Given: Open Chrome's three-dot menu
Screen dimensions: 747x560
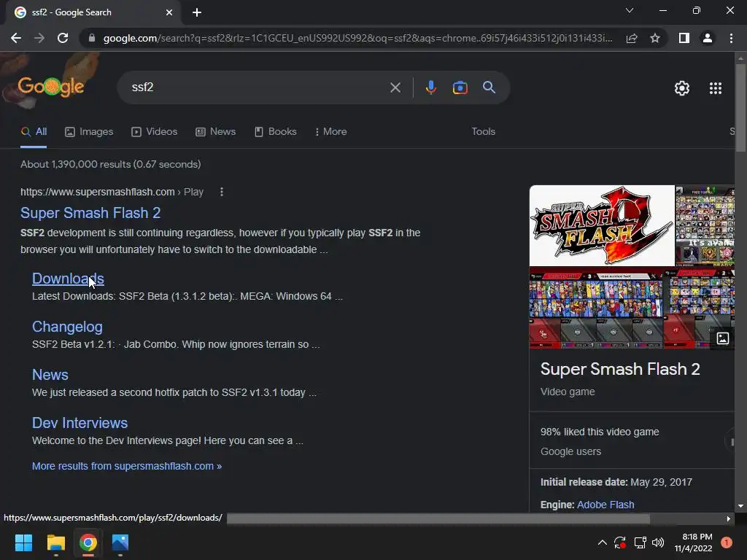Looking at the screenshot, I should pyautogui.click(x=731, y=38).
